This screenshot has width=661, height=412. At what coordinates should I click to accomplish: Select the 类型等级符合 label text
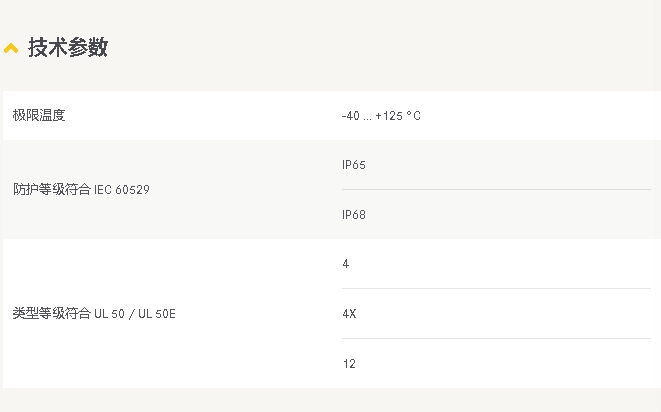pyautogui.click(x=52, y=314)
